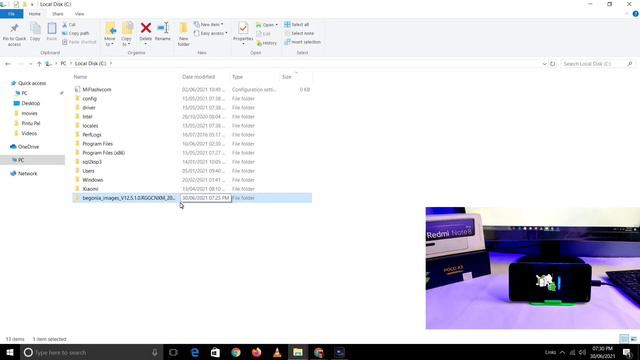Click History in the Open group
This screenshot has width=640, height=360.
click(x=267, y=43)
